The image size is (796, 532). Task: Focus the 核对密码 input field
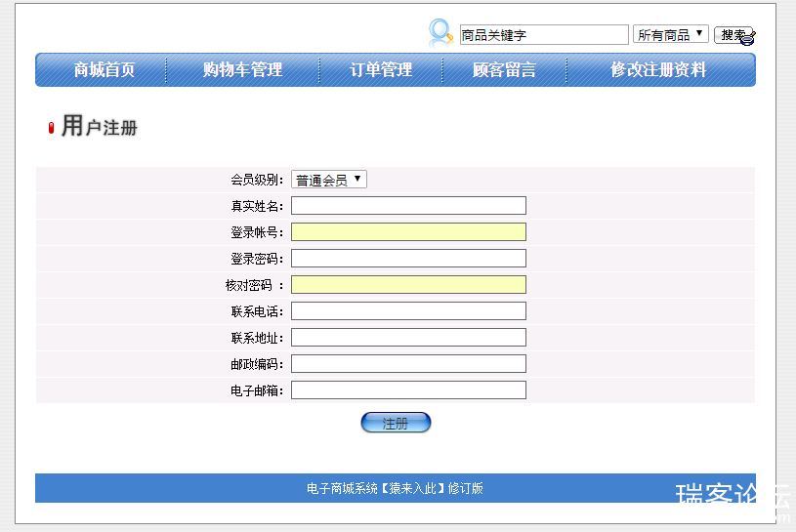coord(408,285)
